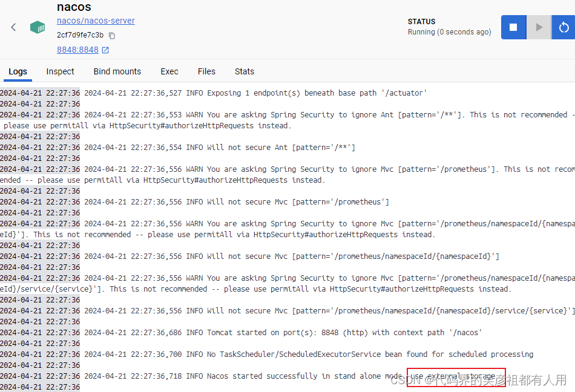Viewport: 575px width, 392px height.
Task: Click the teal nacos container icon
Action: (38, 27)
